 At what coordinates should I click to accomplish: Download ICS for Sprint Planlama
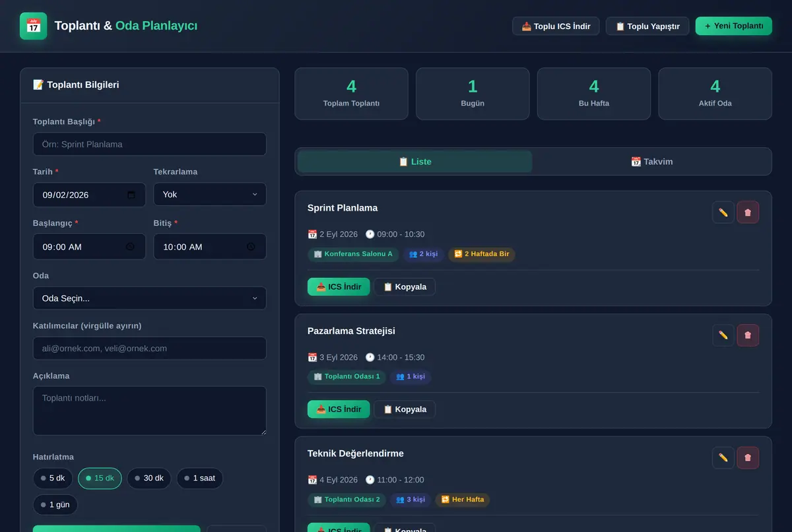pos(339,286)
